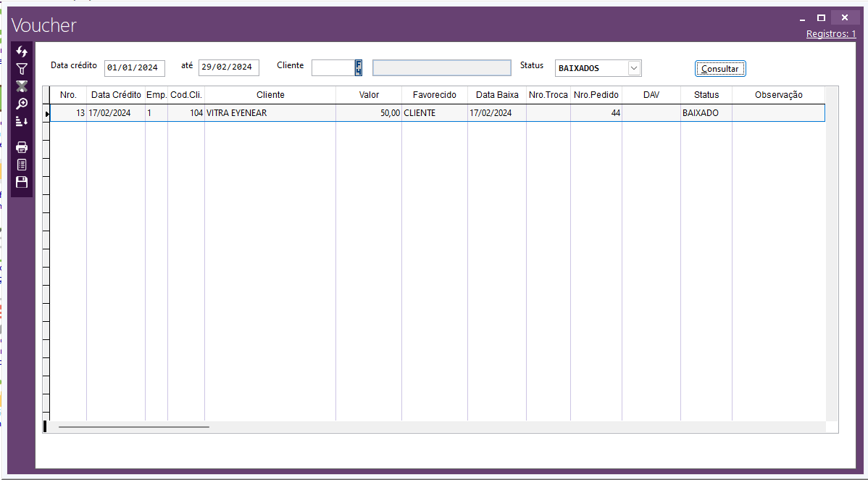Click the end date field 29/02/2024
The image size is (868, 480).
coord(228,68)
